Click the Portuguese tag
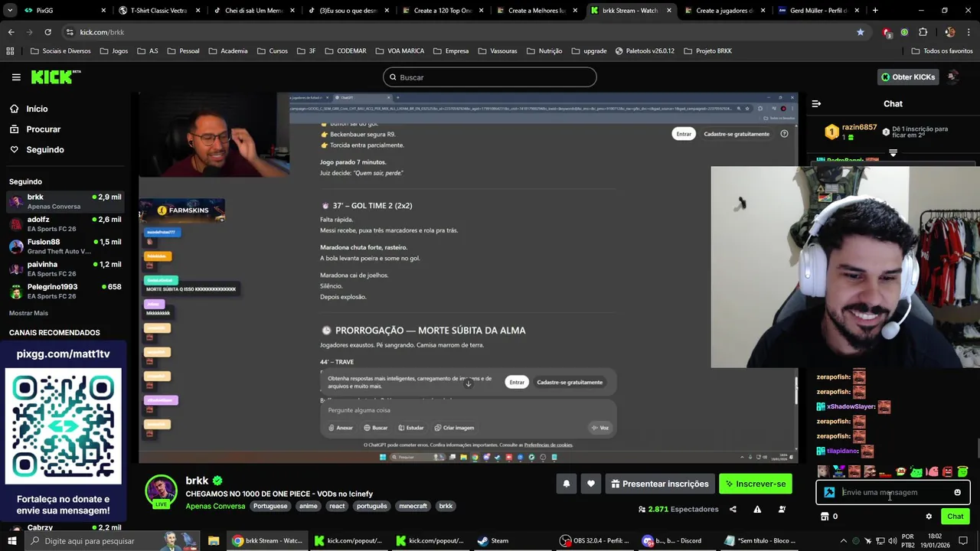This screenshot has height=551, width=980. point(270,506)
